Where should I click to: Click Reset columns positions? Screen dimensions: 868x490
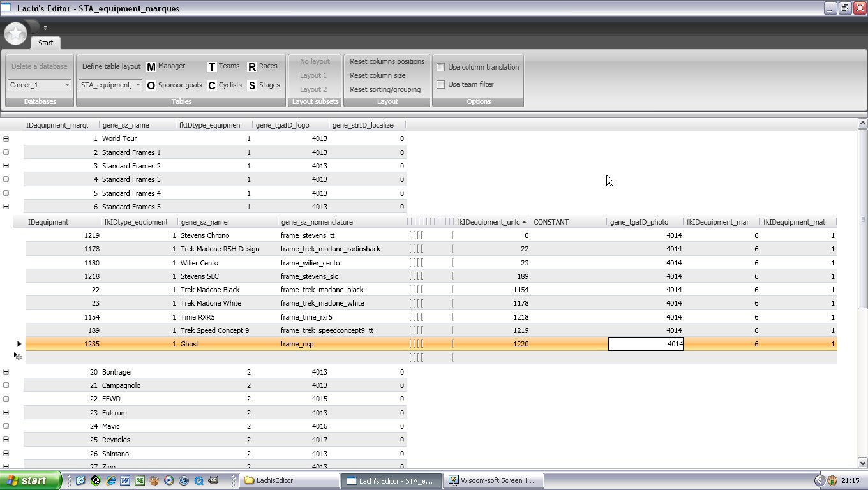[x=387, y=61]
